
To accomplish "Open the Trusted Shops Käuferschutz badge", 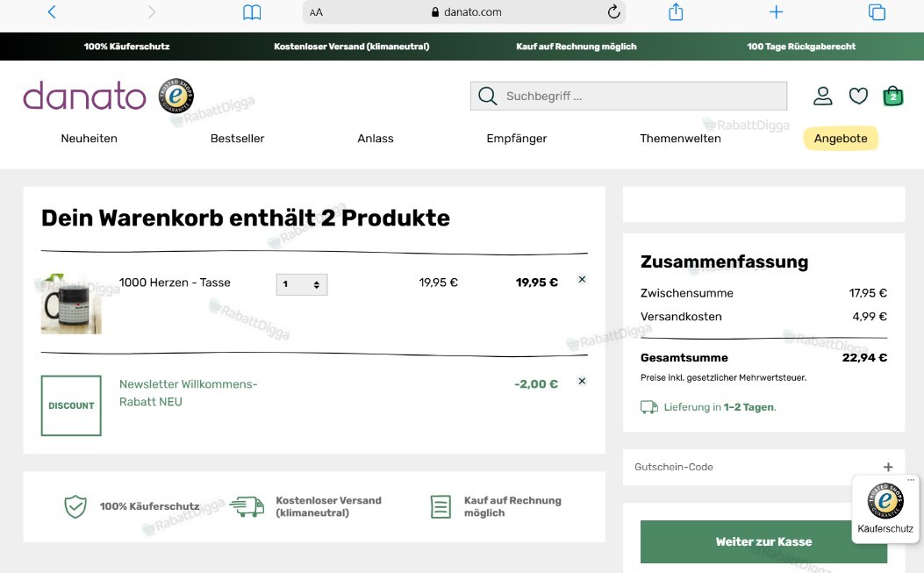I will [x=885, y=508].
